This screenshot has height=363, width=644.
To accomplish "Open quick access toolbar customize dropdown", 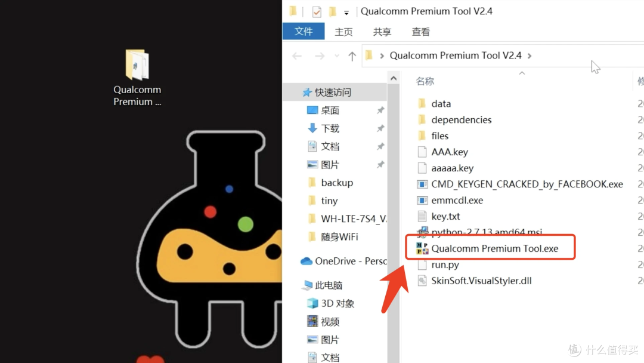I will tap(346, 13).
